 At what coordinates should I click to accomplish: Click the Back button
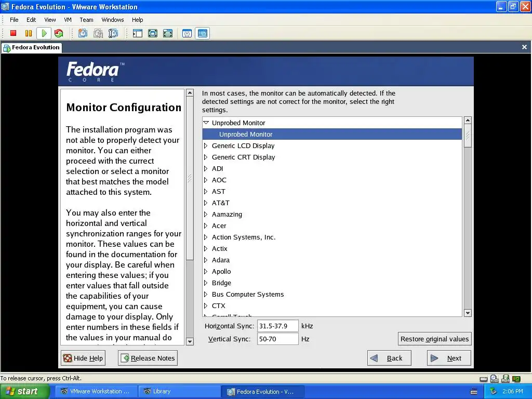tap(389, 358)
